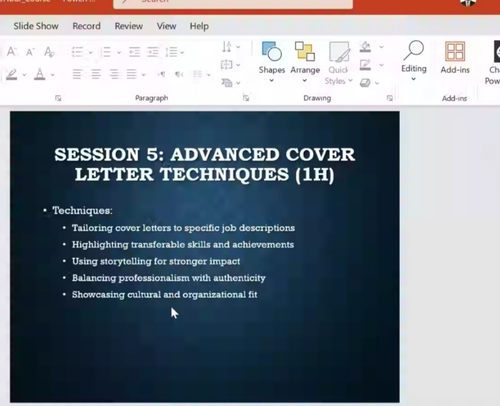The image size is (500, 406).
Task: Expand the justify alignment dropdown arrow
Action: pyautogui.click(x=144, y=75)
